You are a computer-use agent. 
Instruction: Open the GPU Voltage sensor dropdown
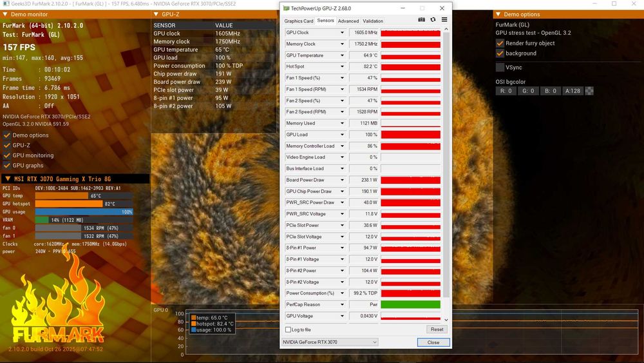coord(342,316)
